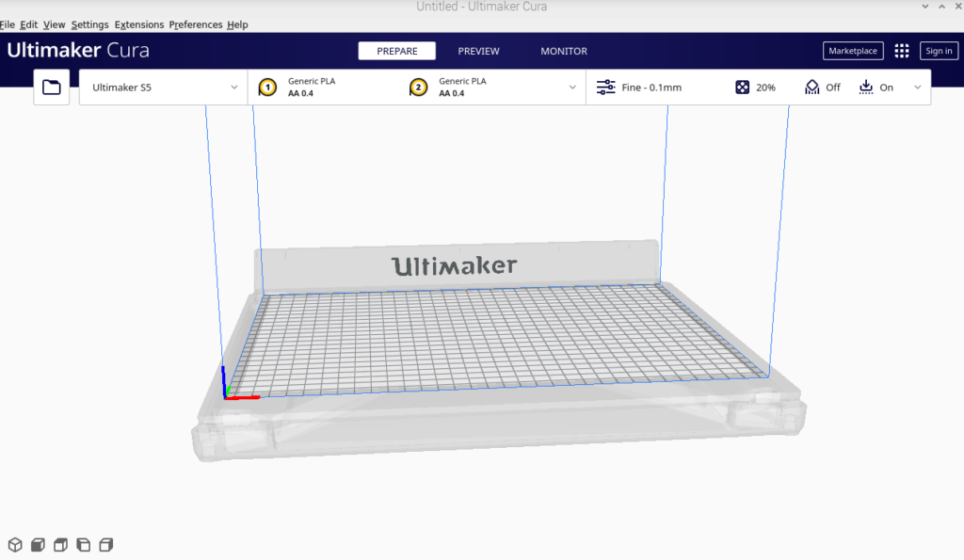Viewport: 964px width, 560px height.
Task: Select the front view cube icon
Action: pos(38,545)
